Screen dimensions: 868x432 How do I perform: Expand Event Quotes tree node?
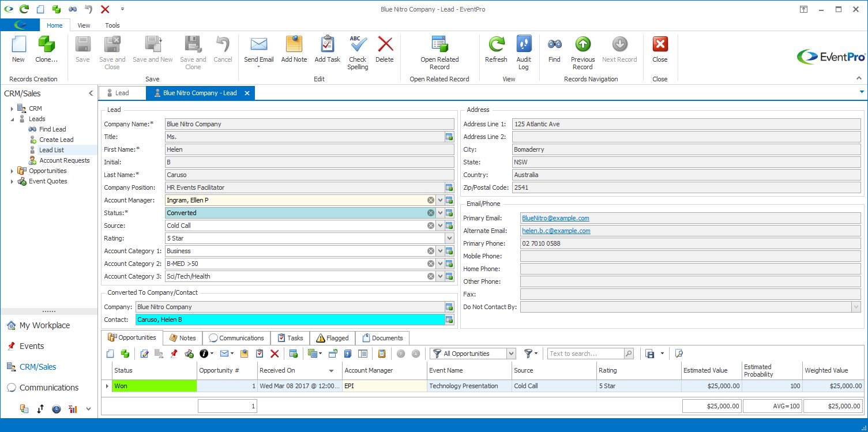(12, 181)
